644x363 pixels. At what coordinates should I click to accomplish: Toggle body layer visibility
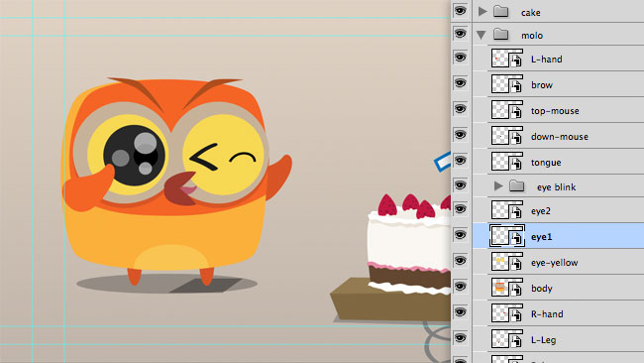(x=460, y=286)
